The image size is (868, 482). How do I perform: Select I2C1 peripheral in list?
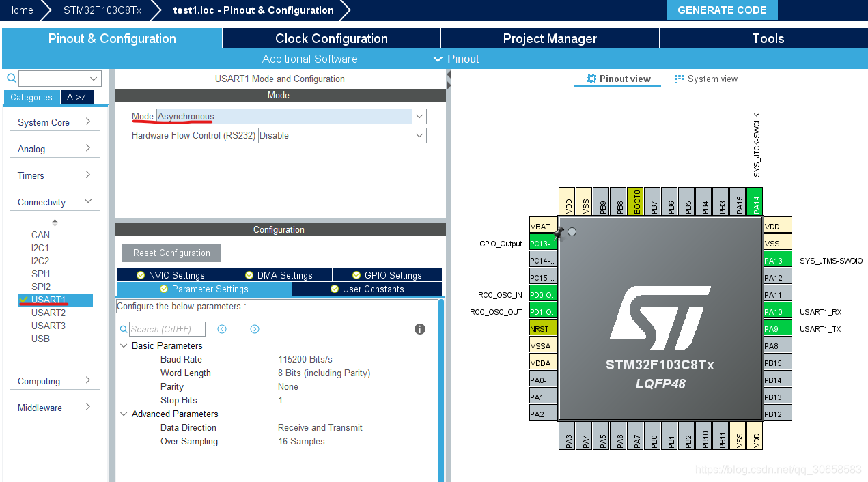click(x=40, y=248)
